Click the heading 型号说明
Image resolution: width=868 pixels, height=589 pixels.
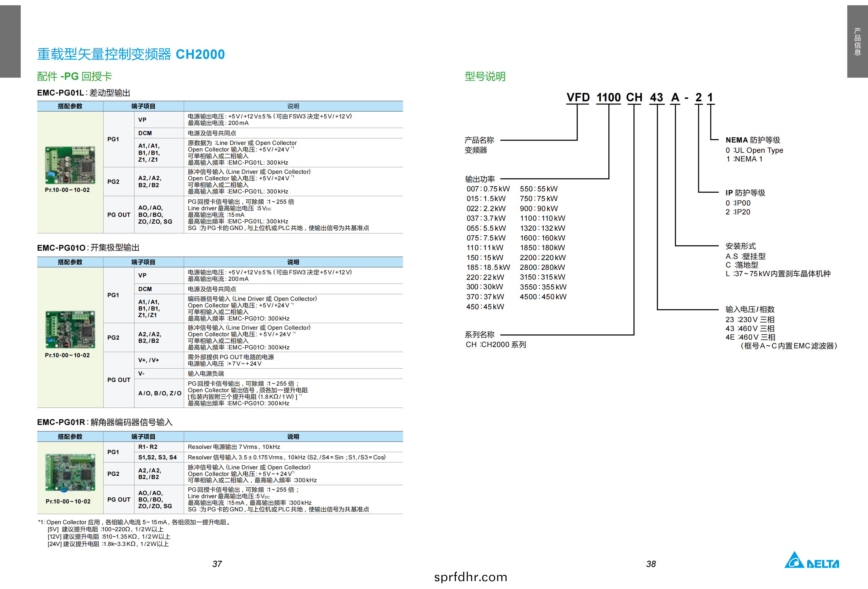point(485,77)
